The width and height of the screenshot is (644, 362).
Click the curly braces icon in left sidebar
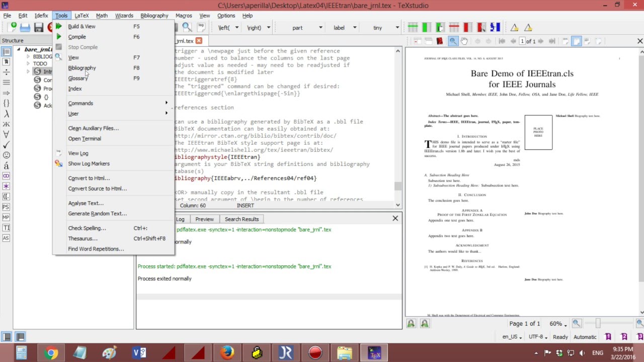pyautogui.click(x=7, y=103)
